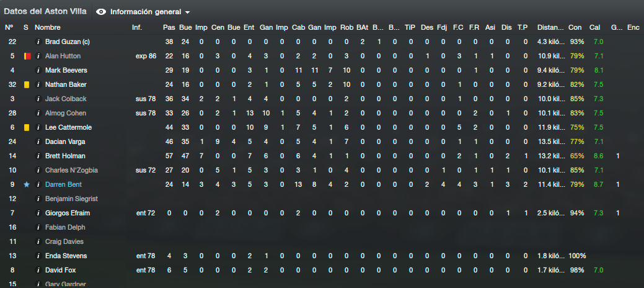Open info icon next to Mark Beevers
The height and width of the screenshot is (288, 644).
coord(38,70)
